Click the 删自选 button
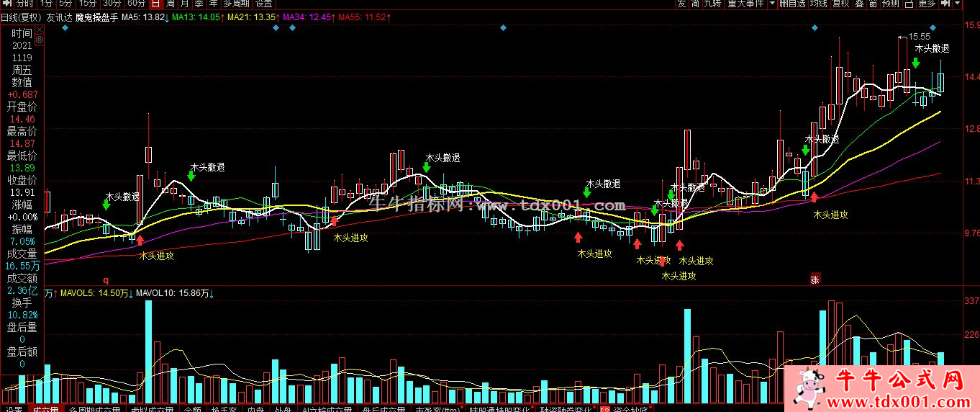Screen dimensions: 980x412 click(x=792, y=4)
